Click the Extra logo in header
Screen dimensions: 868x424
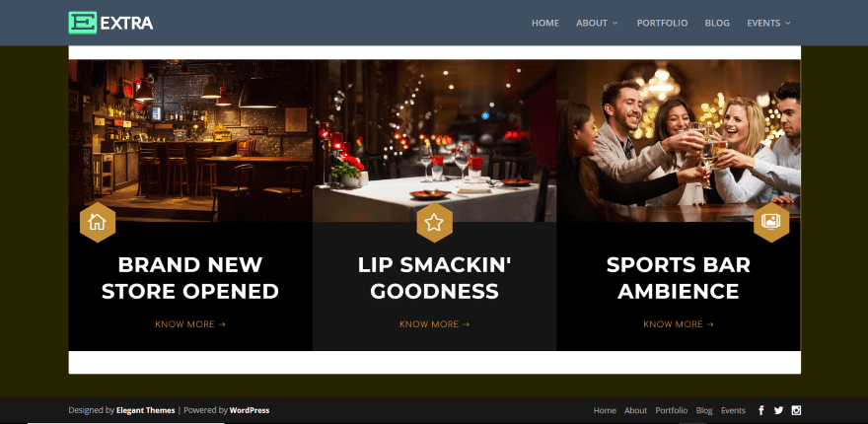pyautogui.click(x=110, y=23)
